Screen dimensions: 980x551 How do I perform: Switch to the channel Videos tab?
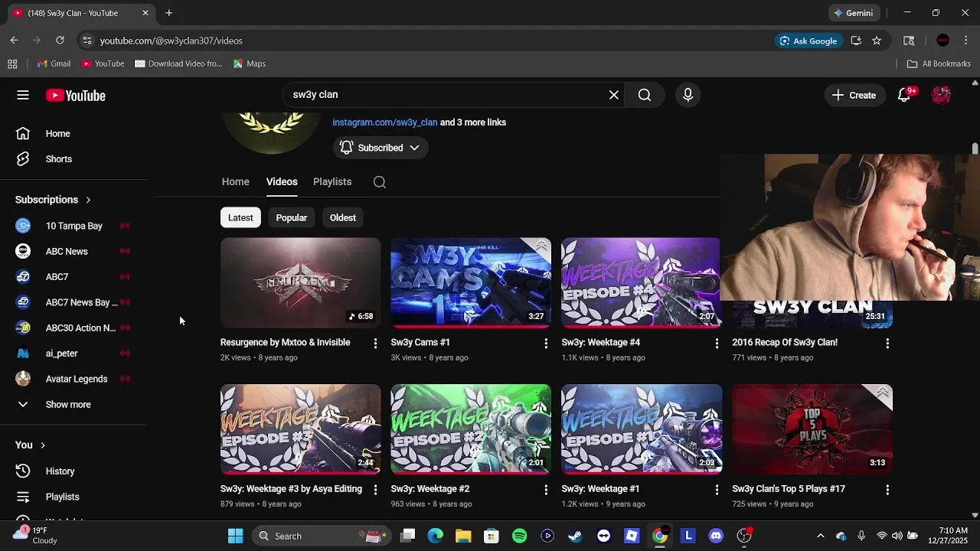click(x=282, y=181)
